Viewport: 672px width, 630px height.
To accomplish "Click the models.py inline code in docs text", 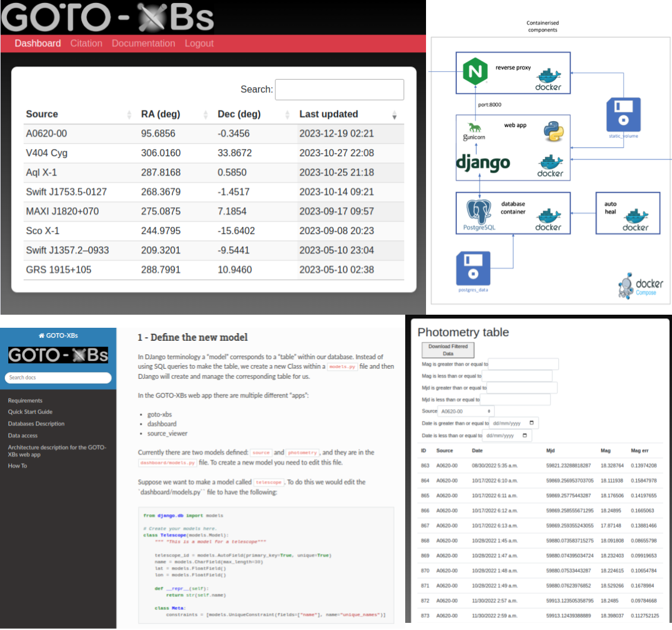I will [342, 367].
